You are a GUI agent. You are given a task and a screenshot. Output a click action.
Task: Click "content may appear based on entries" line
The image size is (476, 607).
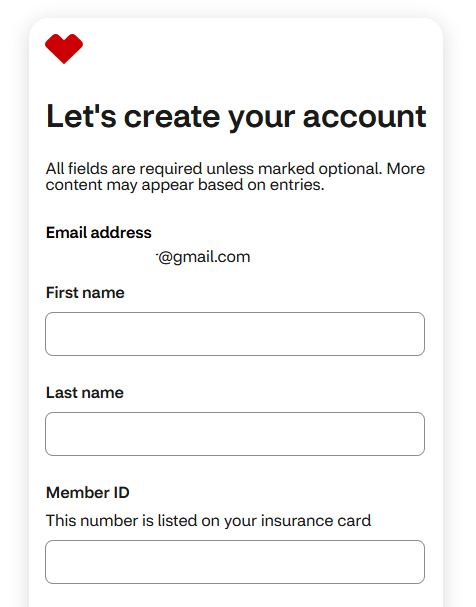pyautogui.click(x=185, y=185)
